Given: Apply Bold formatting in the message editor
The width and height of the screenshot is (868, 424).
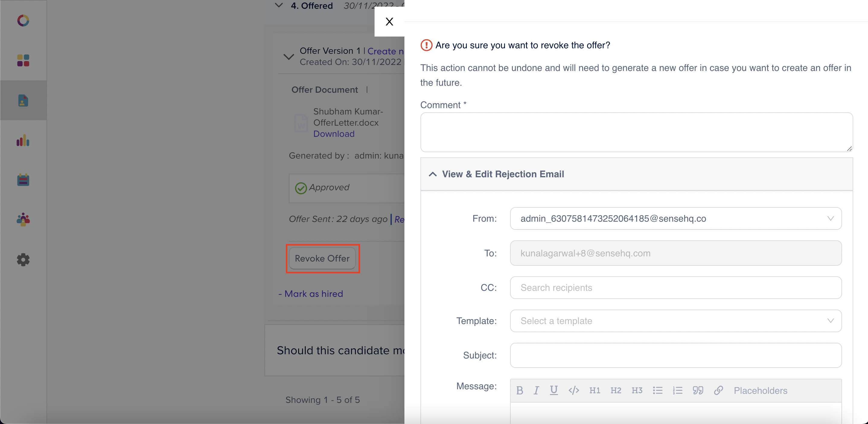Looking at the screenshot, I should pyautogui.click(x=520, y=390).
